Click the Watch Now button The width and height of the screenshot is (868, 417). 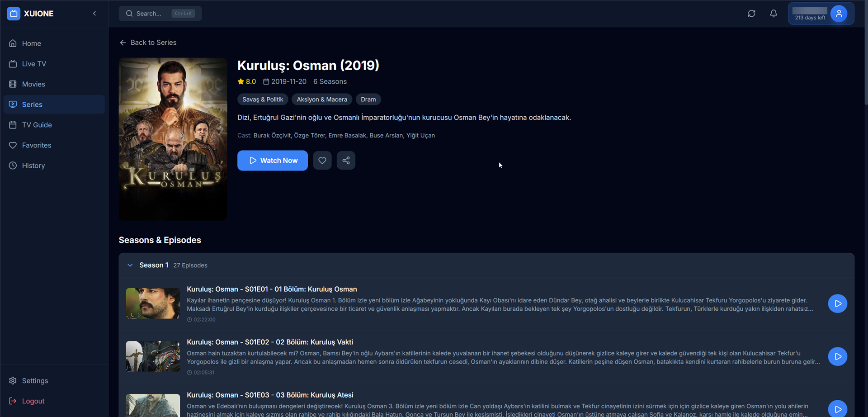272,161
